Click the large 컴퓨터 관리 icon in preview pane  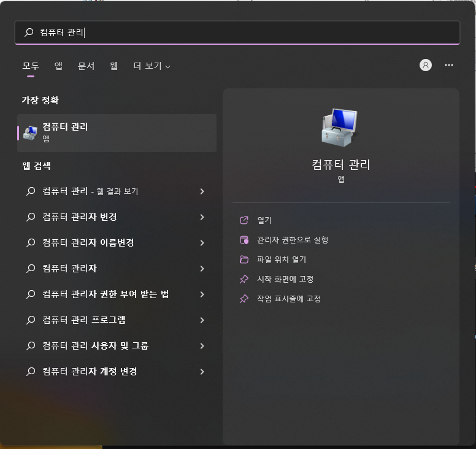click(x=340, y=128)
